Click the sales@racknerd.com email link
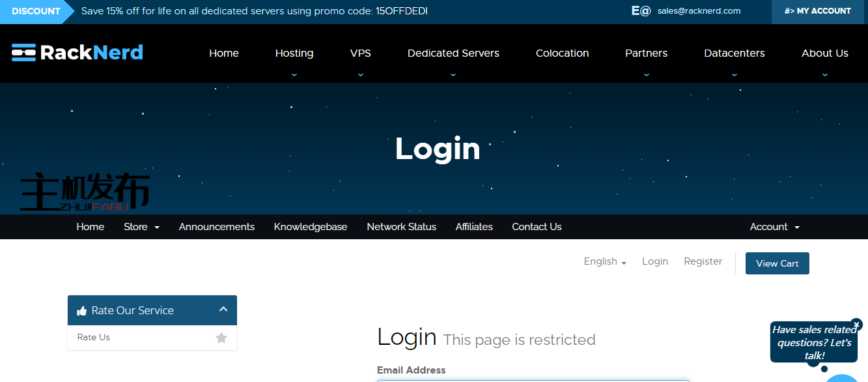 (699, 11)
